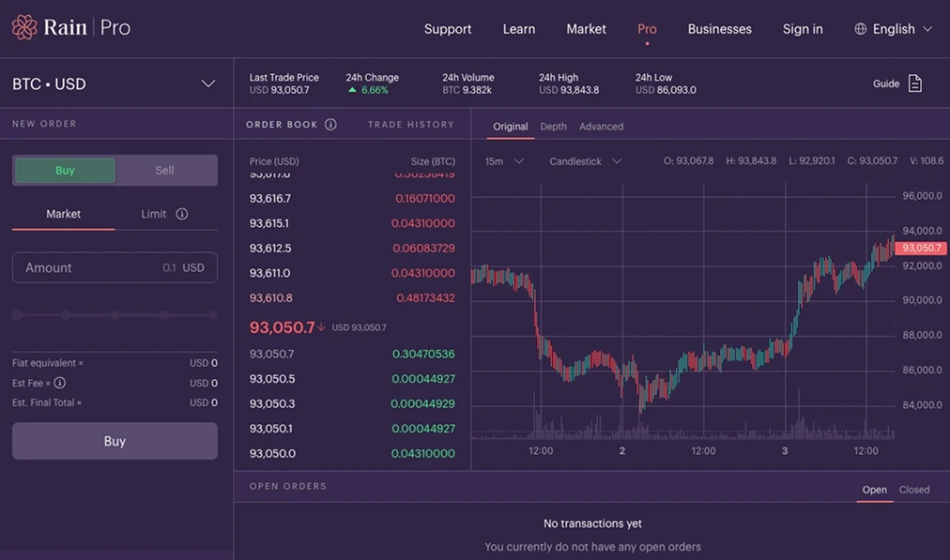Click the first dot of amount slider
This screenshot has width=950, height=560.
[x=17, y=315]
